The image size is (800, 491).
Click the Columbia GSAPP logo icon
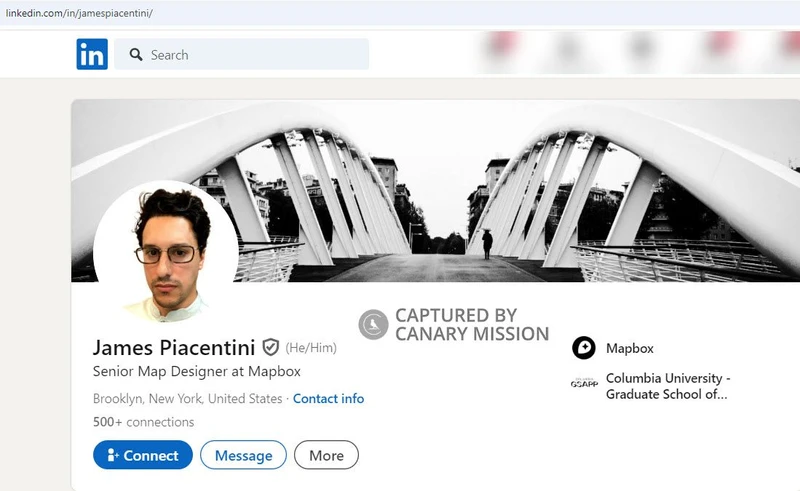coord(584,383)
